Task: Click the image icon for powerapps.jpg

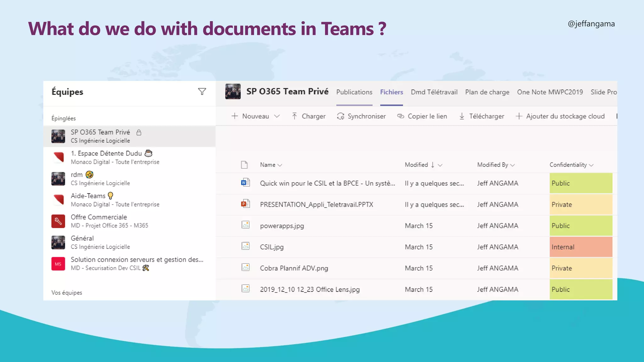Action: [x=246, y=225]
